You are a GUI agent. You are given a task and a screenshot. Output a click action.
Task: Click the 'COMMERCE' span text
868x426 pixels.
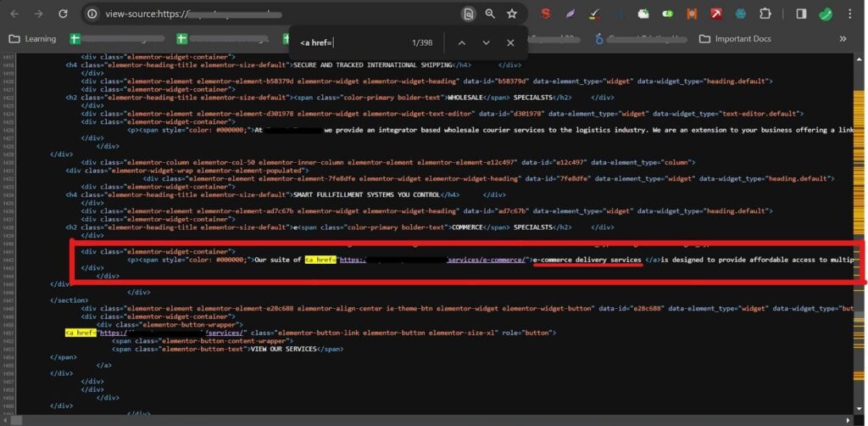click(x=467, y=227)
